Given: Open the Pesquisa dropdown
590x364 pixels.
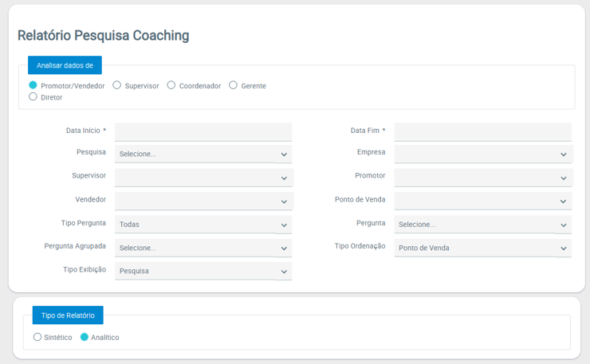Looking at the screenshot, I should [203, 154].
